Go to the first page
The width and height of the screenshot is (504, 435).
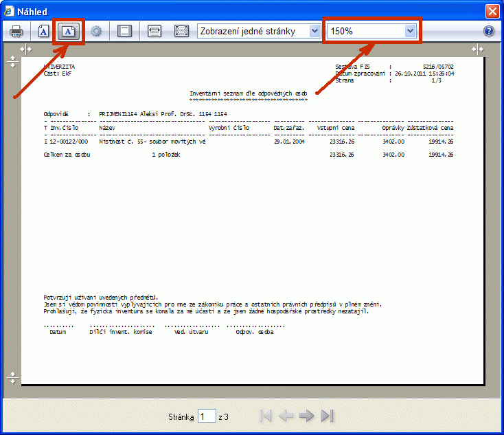266,416
